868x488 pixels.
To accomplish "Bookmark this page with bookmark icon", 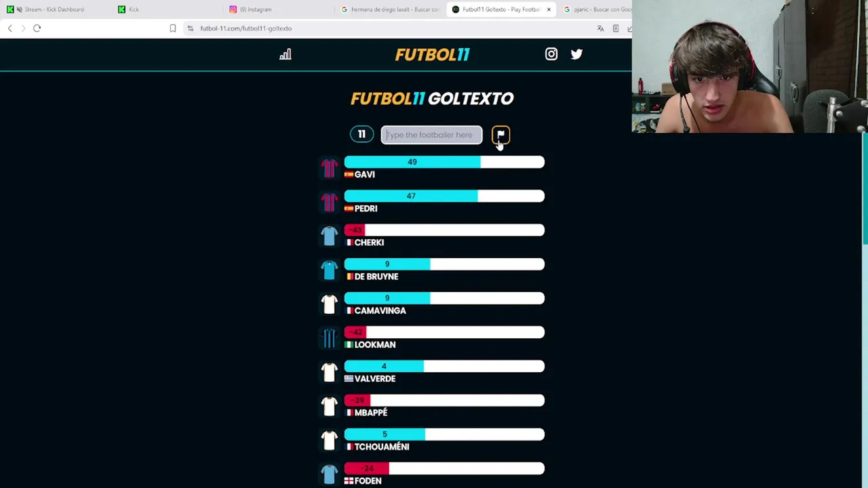I will click(173, 28).
